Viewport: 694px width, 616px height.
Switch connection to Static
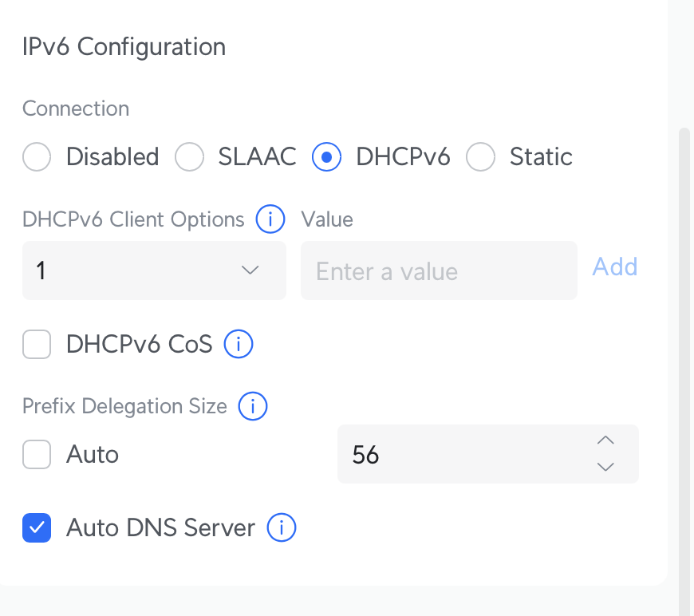click(x=480, y=156)
